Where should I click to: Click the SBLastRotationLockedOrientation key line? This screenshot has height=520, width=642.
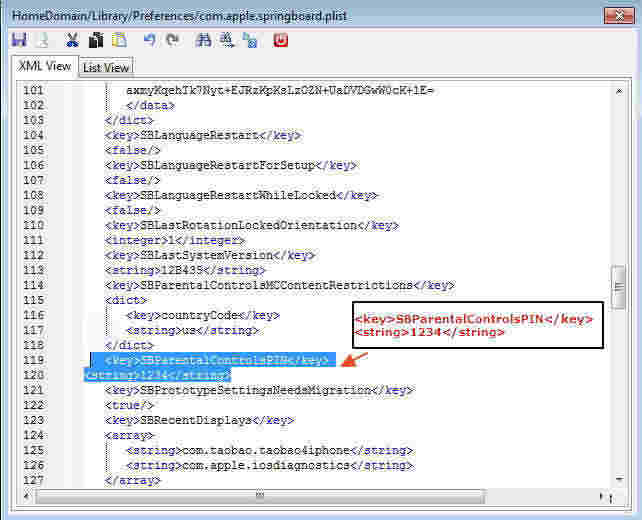pyautogui.click(x=252, y=225)
